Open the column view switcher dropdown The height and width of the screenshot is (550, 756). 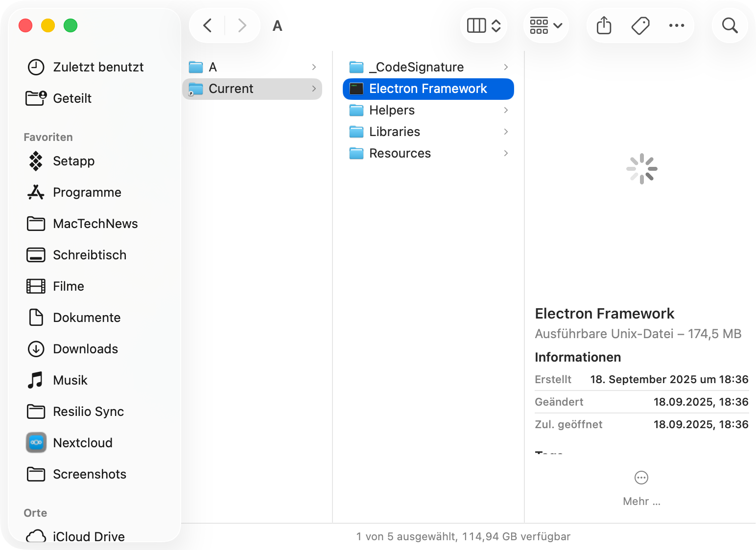pos(483,25)
